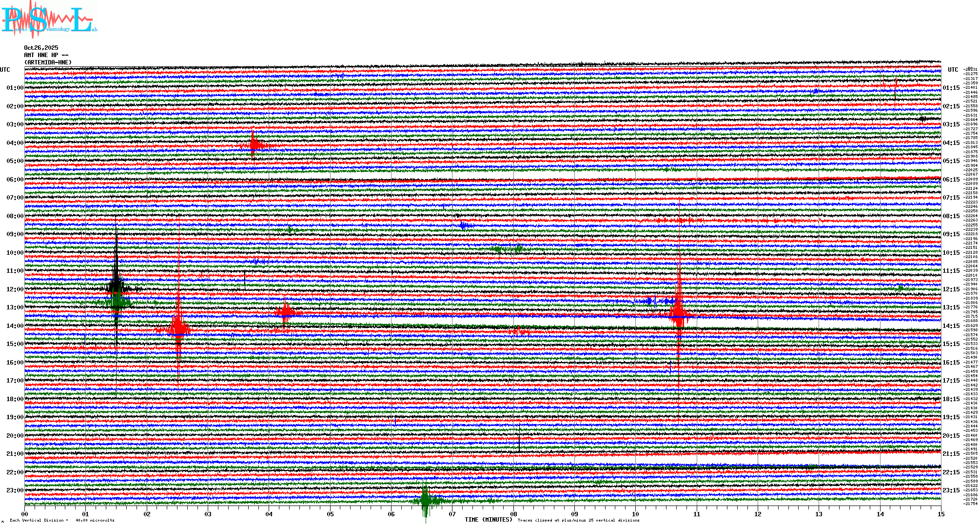The image size is (980, 527).
Task: Select the 04:00 hour label on left
Action: tap(15, 143)
